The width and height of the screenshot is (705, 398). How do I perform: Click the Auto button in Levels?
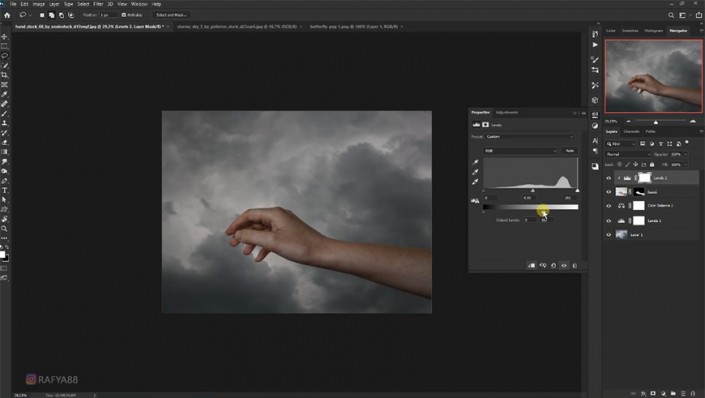(x=570, y=151)
